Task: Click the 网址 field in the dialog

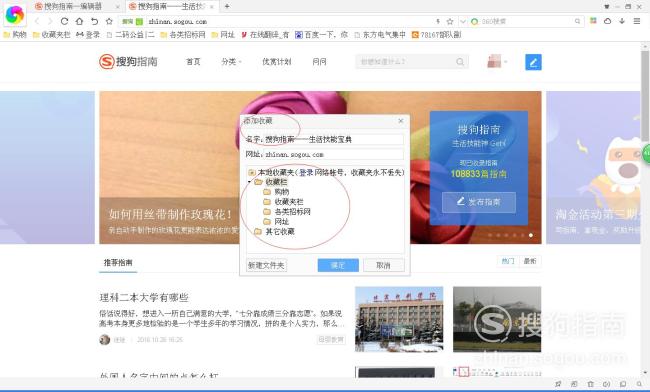Action: point(334,155)
